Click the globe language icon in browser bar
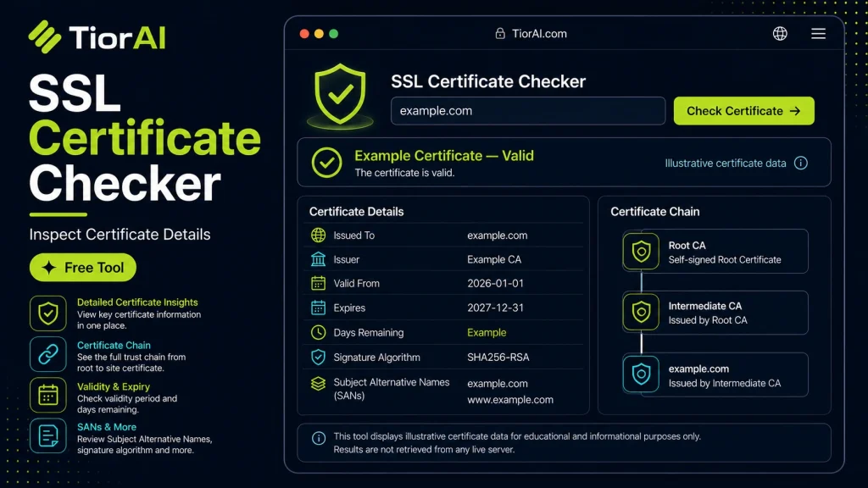Screen dimensions: 868x488 point(780,34)
